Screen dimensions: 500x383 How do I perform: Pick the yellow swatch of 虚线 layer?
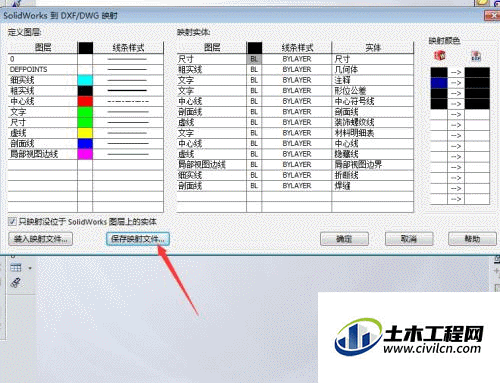pos(85,133)
